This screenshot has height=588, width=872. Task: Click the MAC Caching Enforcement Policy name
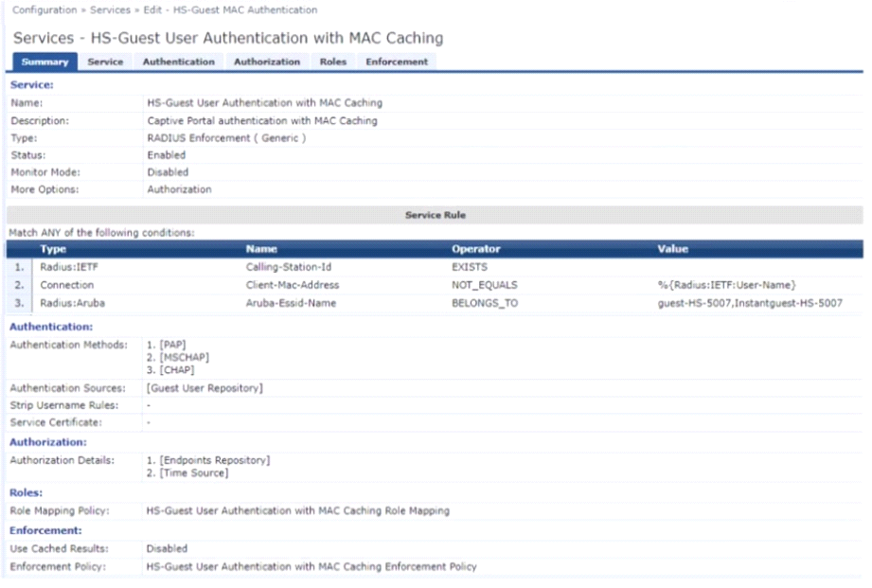[x=311, y=567]
